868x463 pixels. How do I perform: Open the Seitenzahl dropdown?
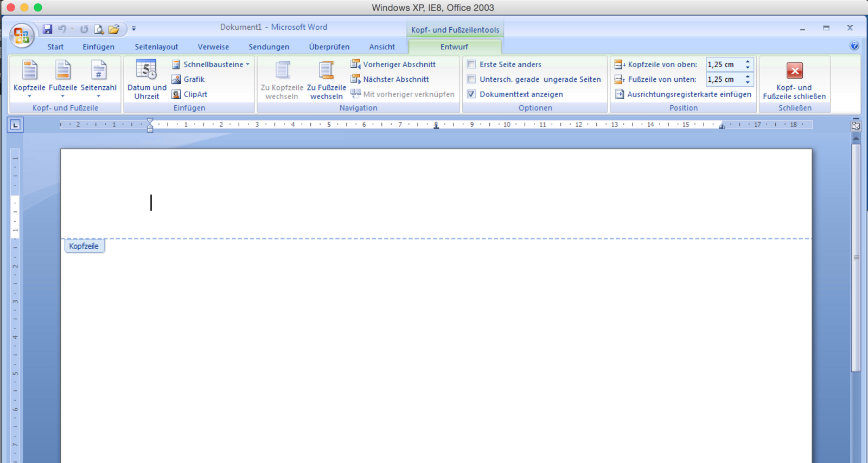click(98, 96)
